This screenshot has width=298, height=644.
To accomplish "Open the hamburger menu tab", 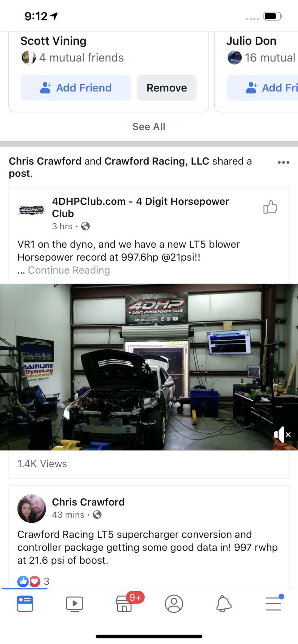I will 273,604.
